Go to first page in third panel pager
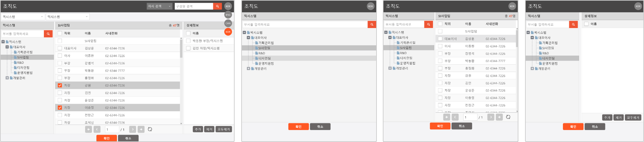This screenshot has height=142, width=644. click(x=447, y=117)
